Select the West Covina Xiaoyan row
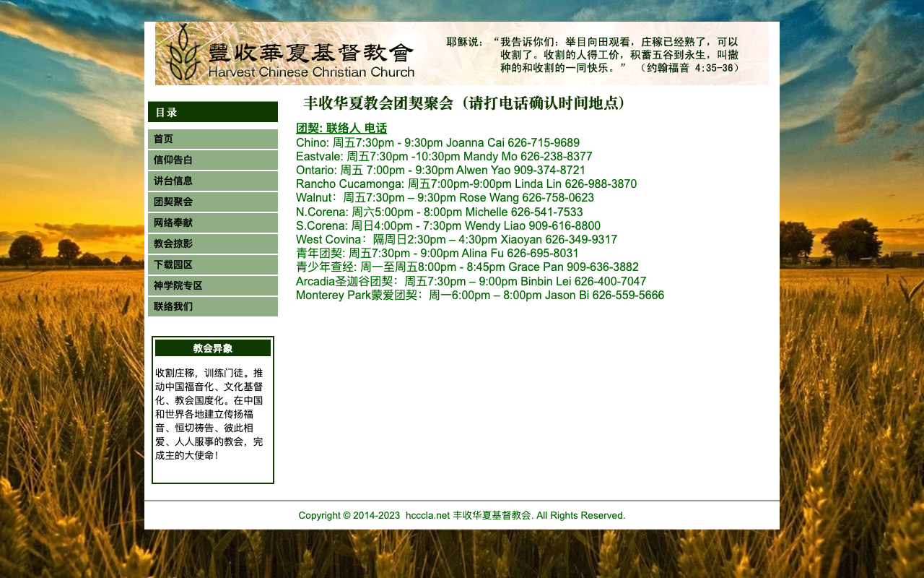 [x=456, y=240]
